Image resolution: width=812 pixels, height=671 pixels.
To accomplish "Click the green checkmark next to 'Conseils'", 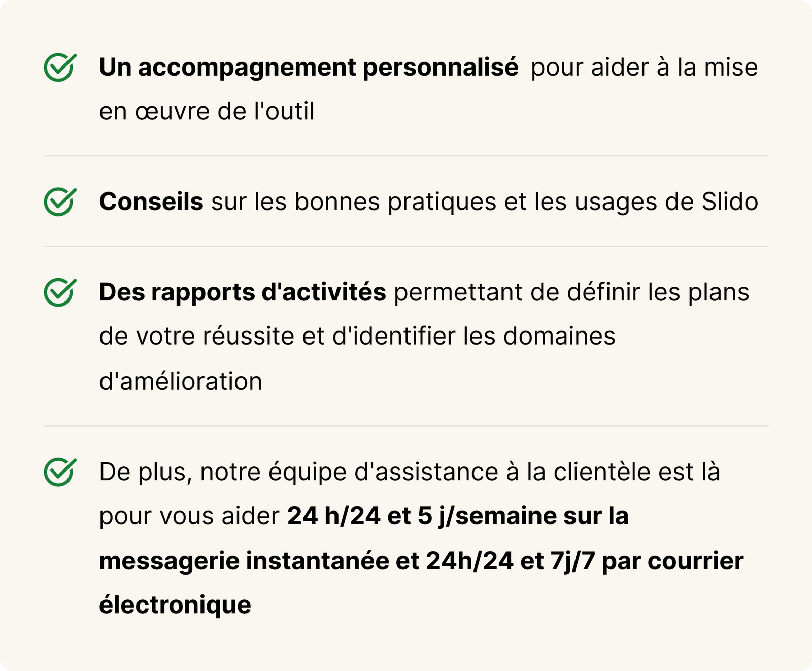I will coord(60,202).
